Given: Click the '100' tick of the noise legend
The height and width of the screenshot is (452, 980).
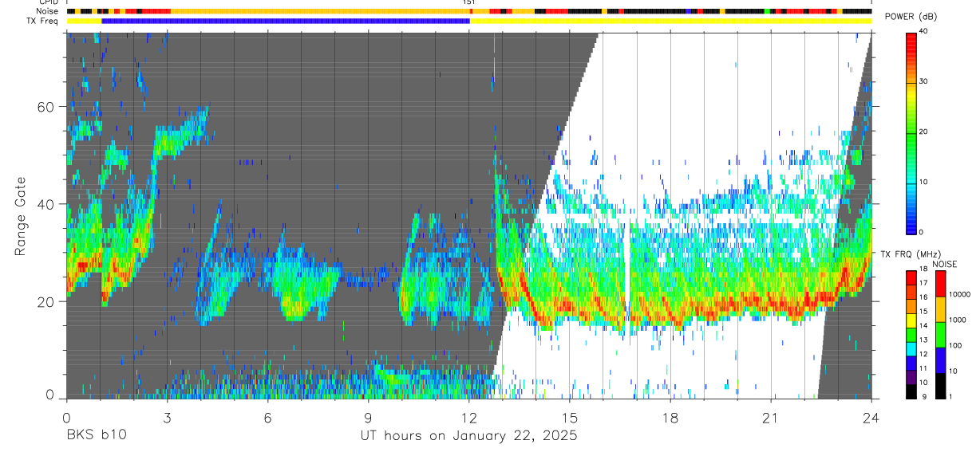Looking at the screenshot, I should coord(956,345).
